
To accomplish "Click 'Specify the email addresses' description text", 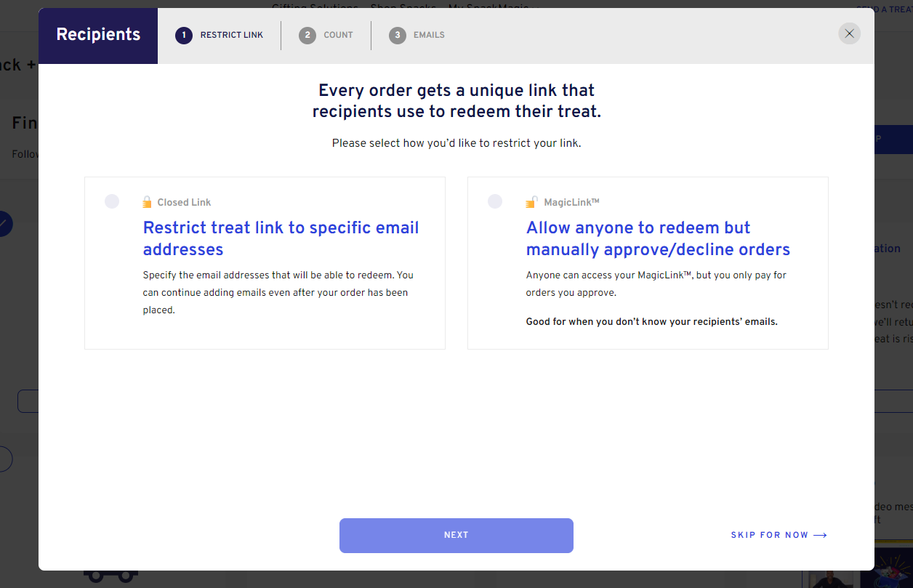I will pyautogui.click(x=278, y=292).
